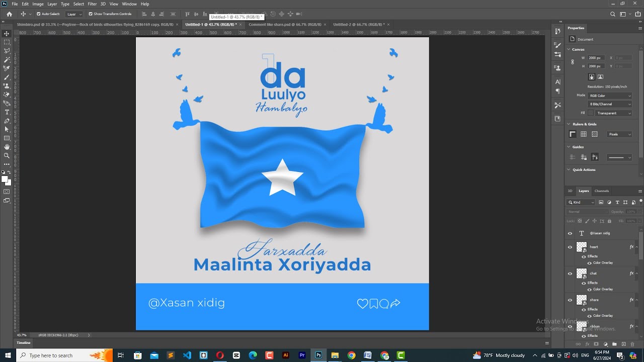
Task: Select the Pen tool
Action: [7, 121]
